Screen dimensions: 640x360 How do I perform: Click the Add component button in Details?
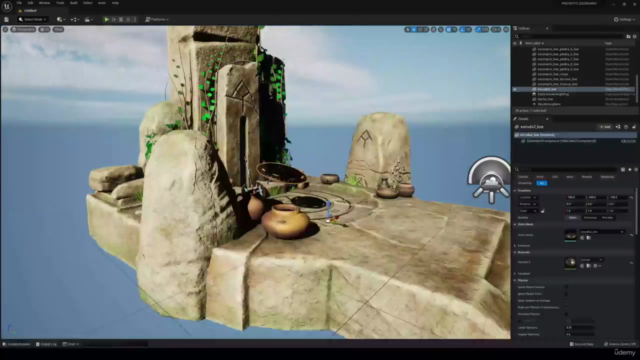tap(605, 127)
